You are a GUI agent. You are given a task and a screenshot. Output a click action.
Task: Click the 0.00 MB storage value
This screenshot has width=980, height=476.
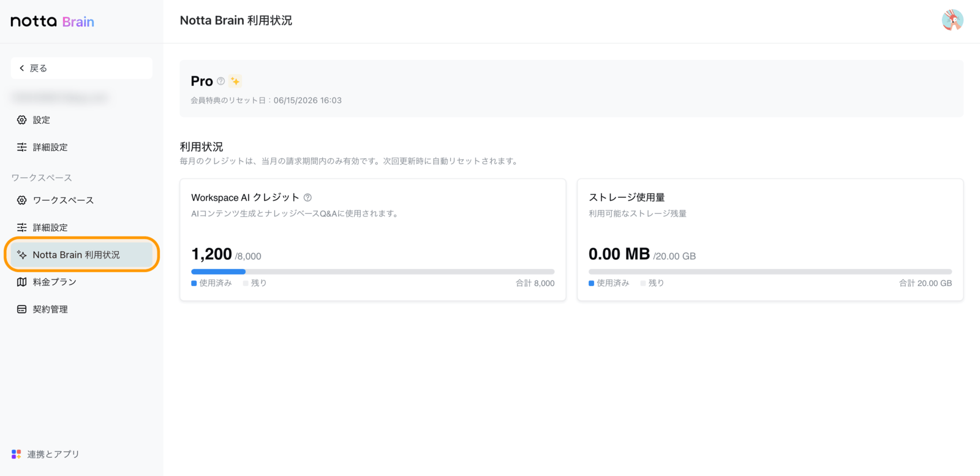point(619,254)
